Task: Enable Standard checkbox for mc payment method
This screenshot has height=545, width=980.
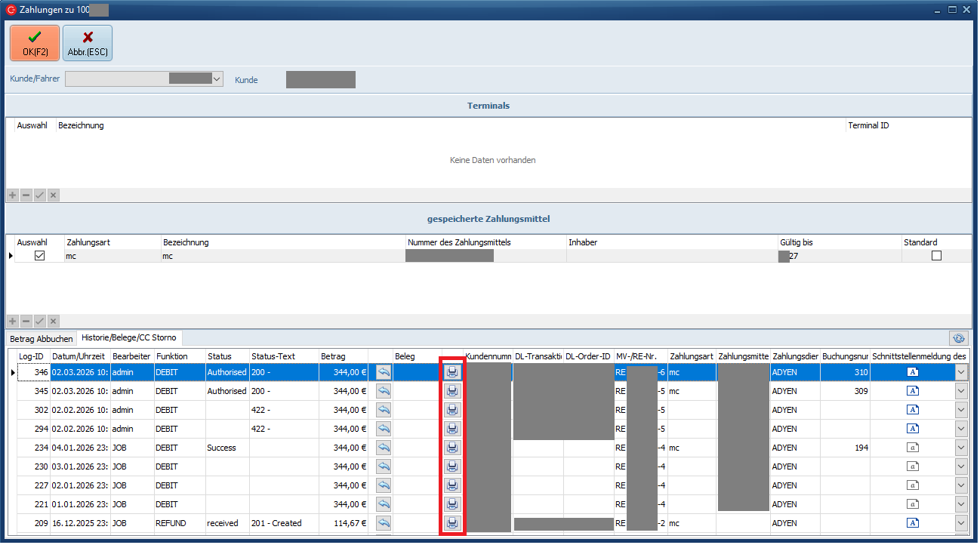Action: pyautogui.click(x=936, y=256)
